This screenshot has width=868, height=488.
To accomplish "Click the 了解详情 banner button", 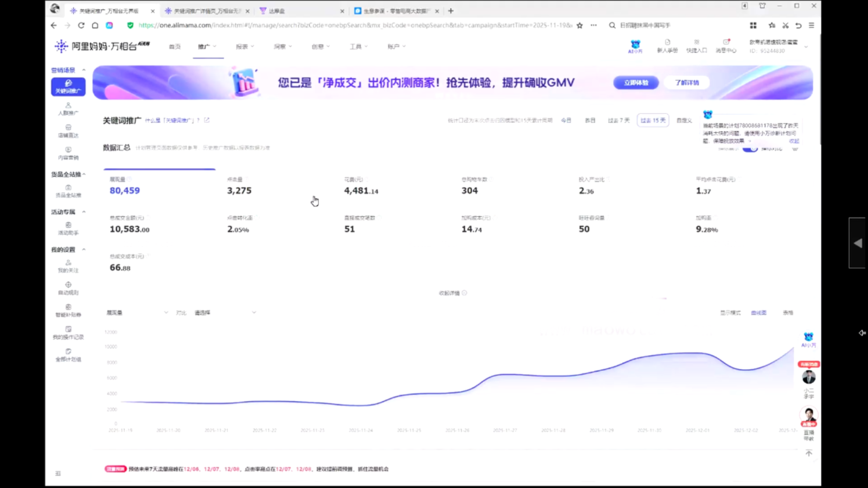I will [x=687, y=82].
